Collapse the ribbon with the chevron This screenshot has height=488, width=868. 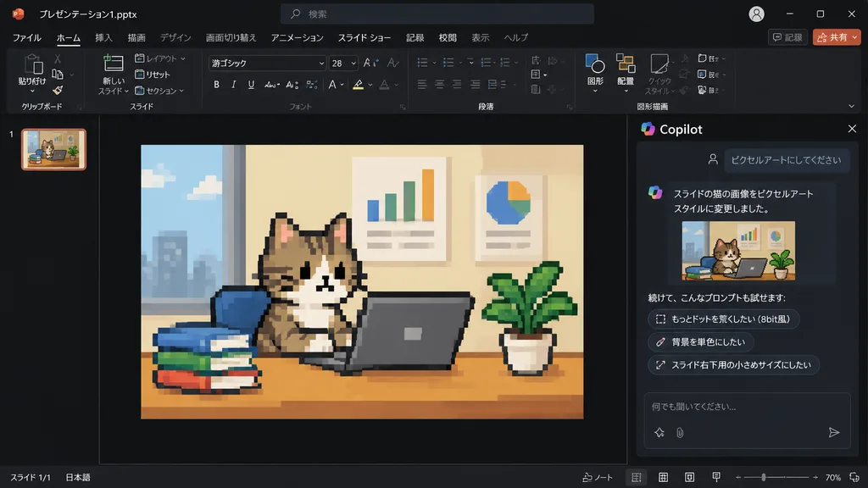pos(851,106)
